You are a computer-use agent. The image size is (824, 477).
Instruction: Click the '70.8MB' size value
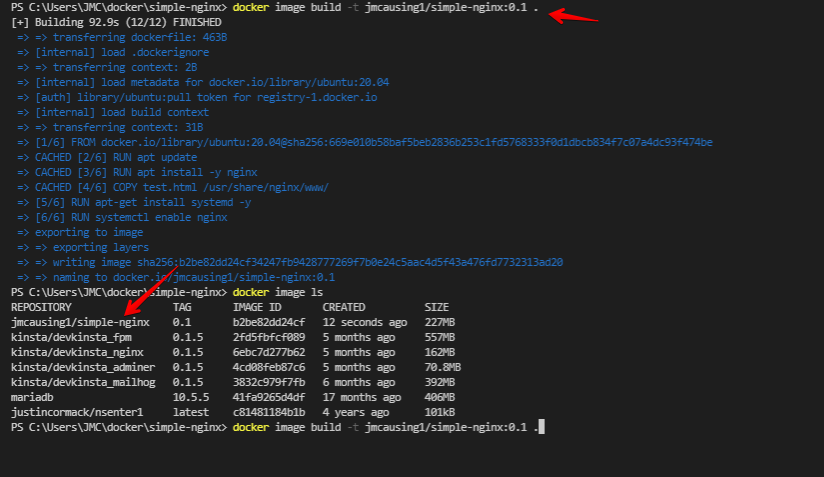pyautogui.click(x=443, y=367)
